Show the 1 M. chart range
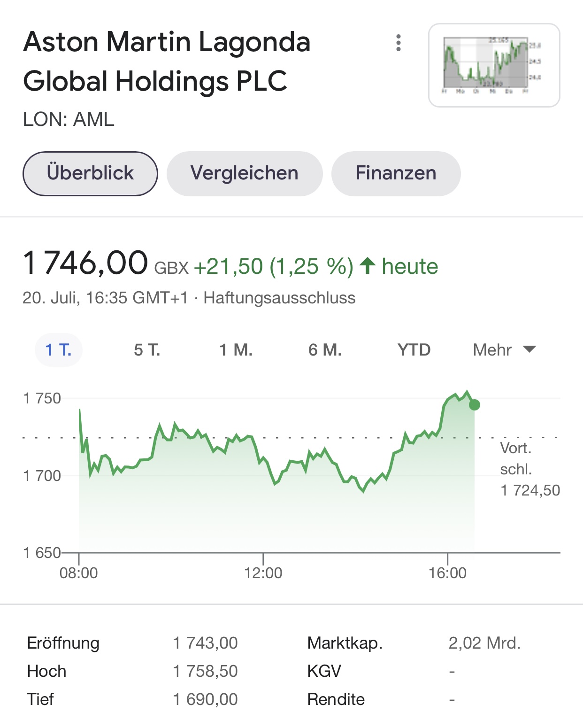 [236, 350]
